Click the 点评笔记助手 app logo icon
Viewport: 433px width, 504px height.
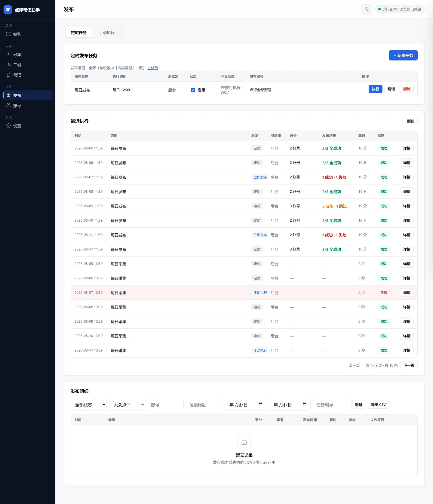coord(8,10)
